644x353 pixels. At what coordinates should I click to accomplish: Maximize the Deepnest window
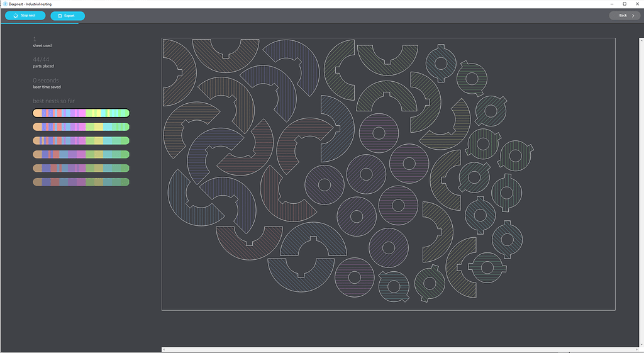coord(624,4)
